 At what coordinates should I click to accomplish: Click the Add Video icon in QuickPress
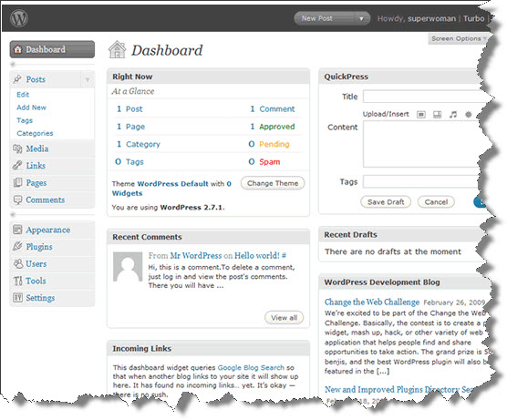437,115
